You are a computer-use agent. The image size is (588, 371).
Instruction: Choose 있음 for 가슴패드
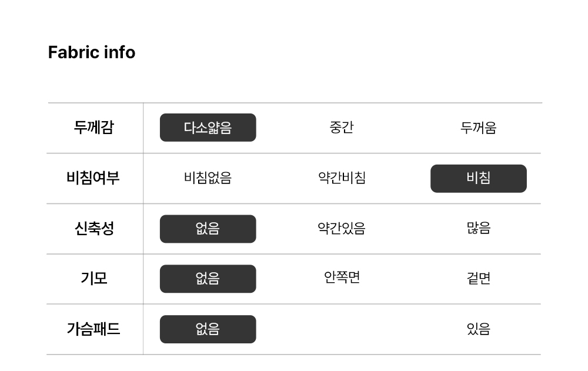479,329
